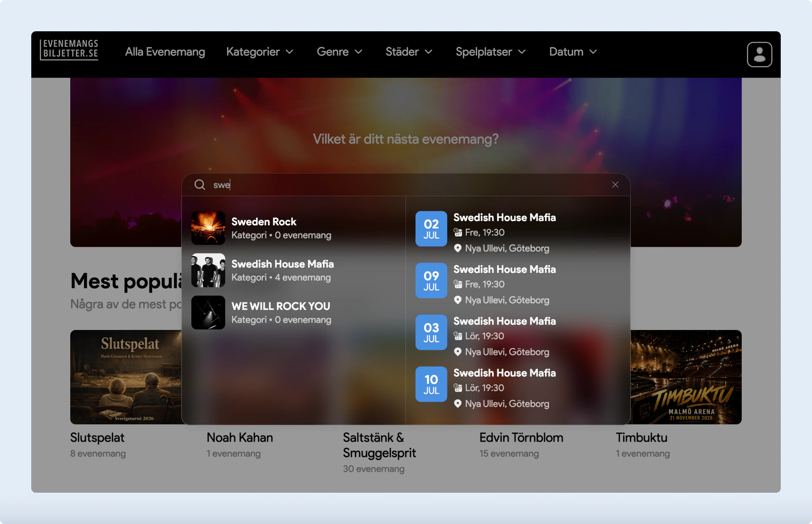Expand the Genre dropdown

point(340,52)
